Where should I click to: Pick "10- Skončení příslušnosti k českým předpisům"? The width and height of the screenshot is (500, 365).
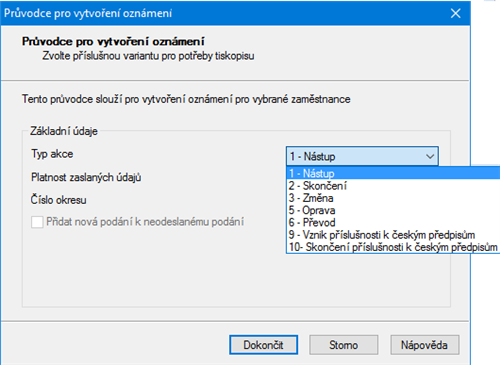393,247
